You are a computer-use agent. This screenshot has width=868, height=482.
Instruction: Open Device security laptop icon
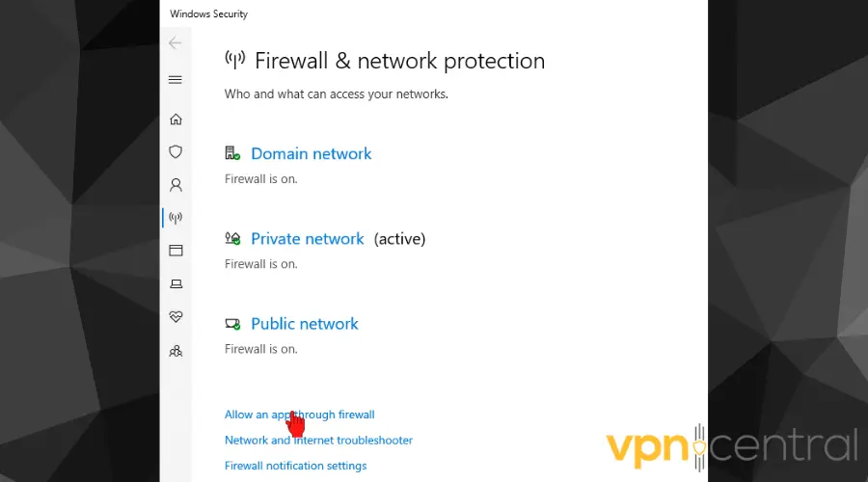pos(176,283)
